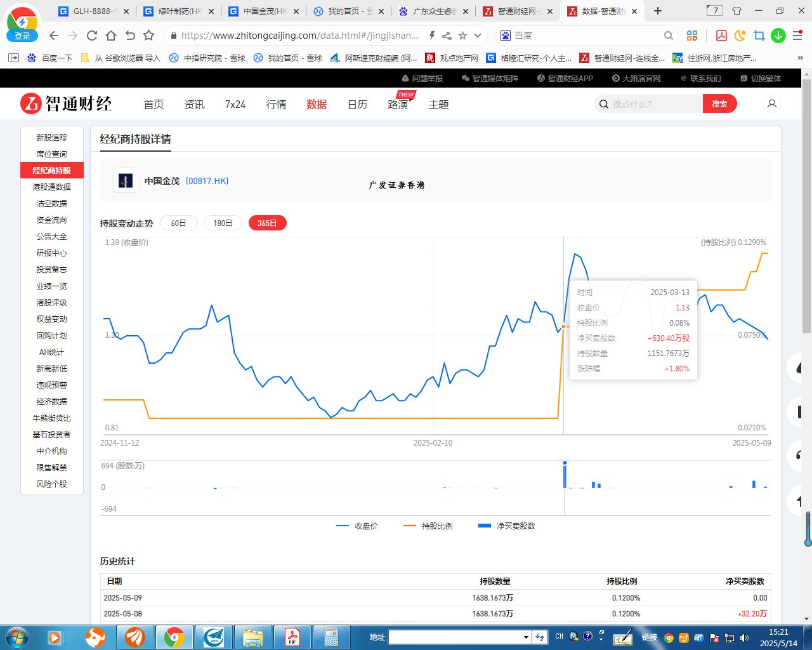The width and height of the screenshot is (812, 650).
Task: Open the [00817.HK] stock code link
Action: point(207,181)
